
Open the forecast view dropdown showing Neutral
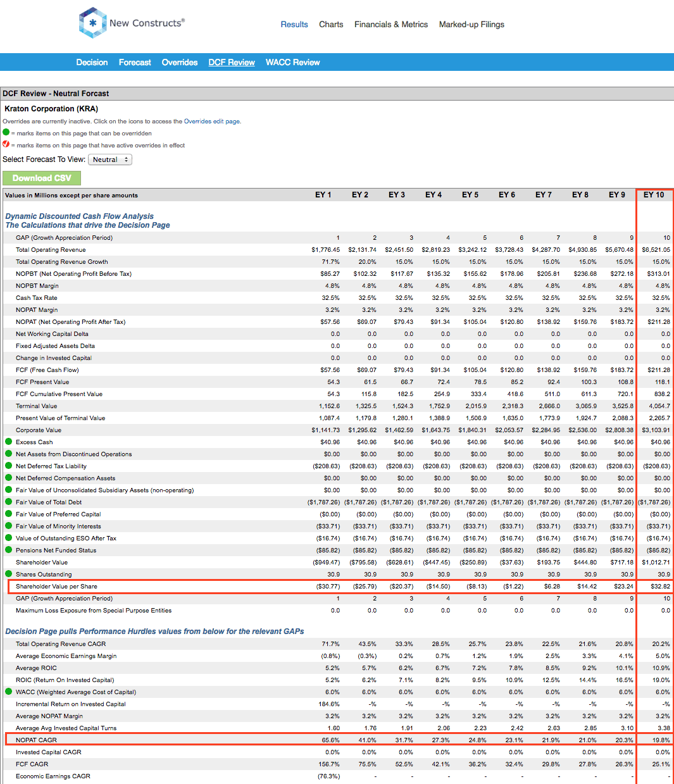tap(110, 159)
